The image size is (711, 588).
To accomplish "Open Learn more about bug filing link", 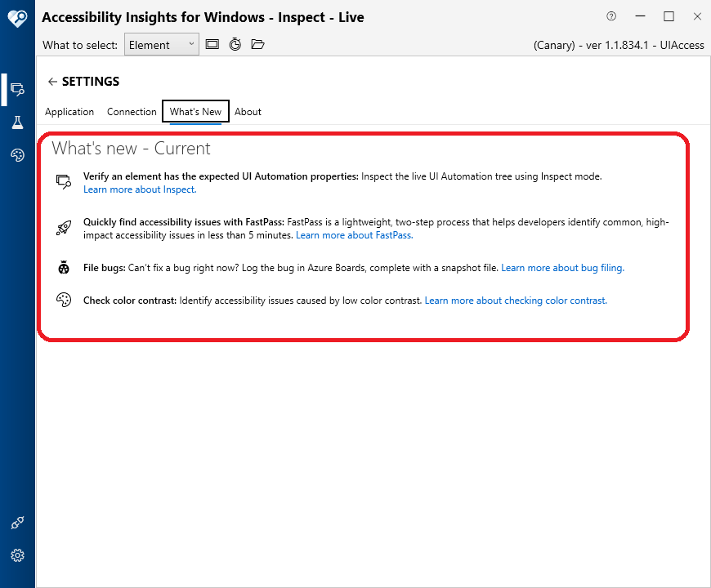I will pyautogui.click(x=562, y=268).
